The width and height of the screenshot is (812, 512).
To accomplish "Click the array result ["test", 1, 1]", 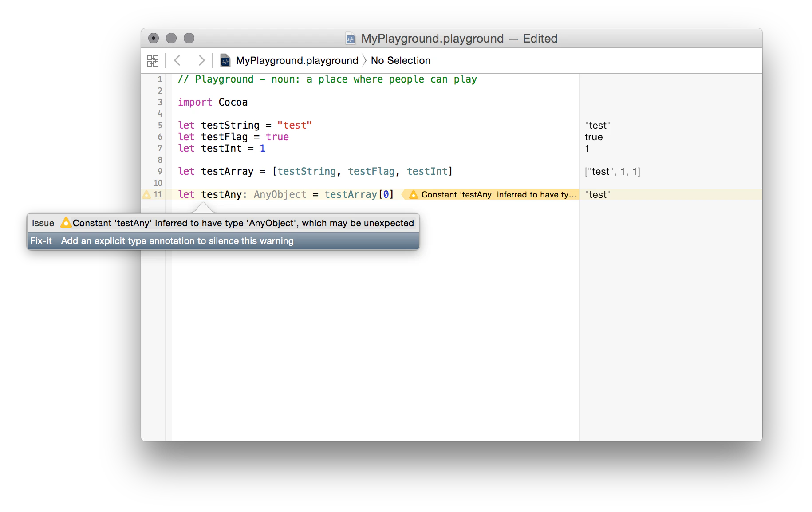I will 613,172.
